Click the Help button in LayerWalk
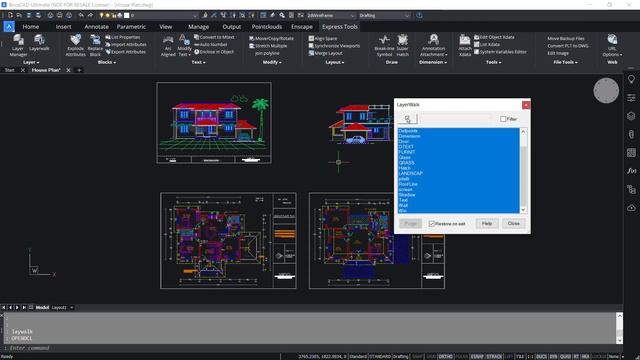The width and height of the screenshot is (640, 360). pos(487,224)
